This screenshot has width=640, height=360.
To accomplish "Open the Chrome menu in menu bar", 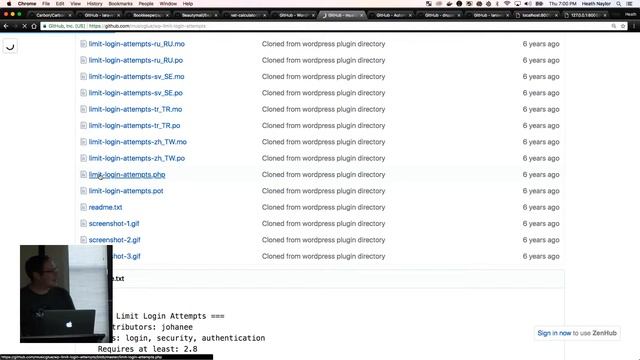I will (x=27, y=4).
